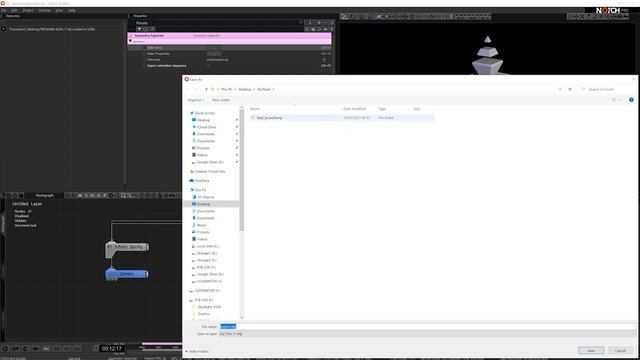Click the Up one level arrow
Screen dimensions: 640x360
click(206, 89)
